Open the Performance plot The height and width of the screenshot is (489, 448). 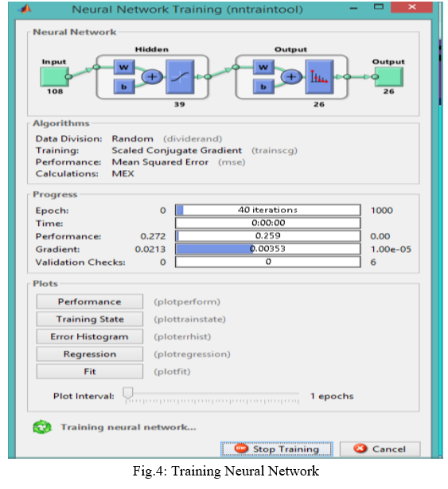point(90,301)
